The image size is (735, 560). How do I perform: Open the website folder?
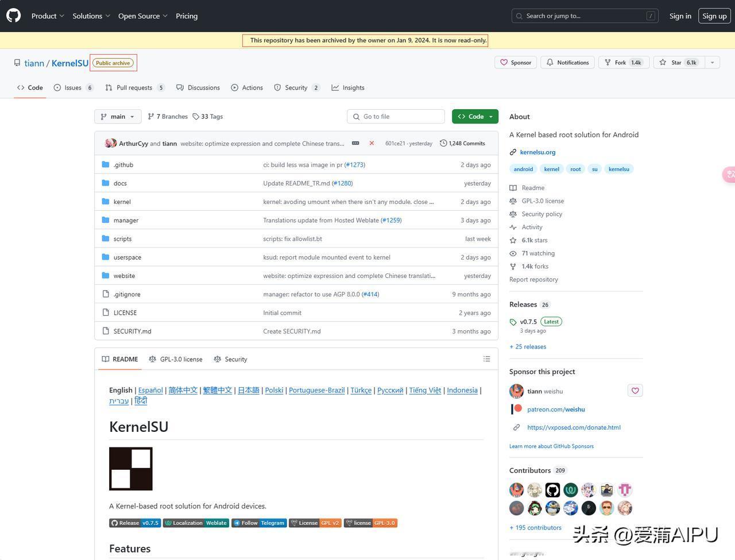tap(124, 276)
